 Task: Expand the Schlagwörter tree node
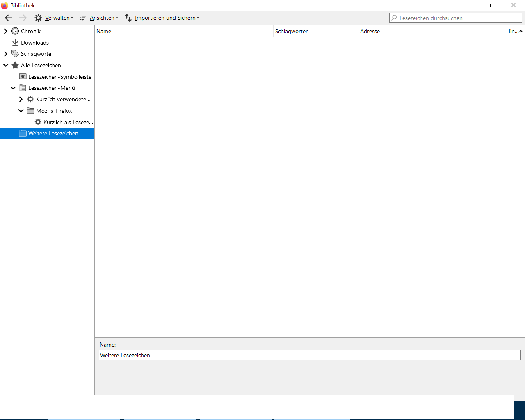[6, 54]
